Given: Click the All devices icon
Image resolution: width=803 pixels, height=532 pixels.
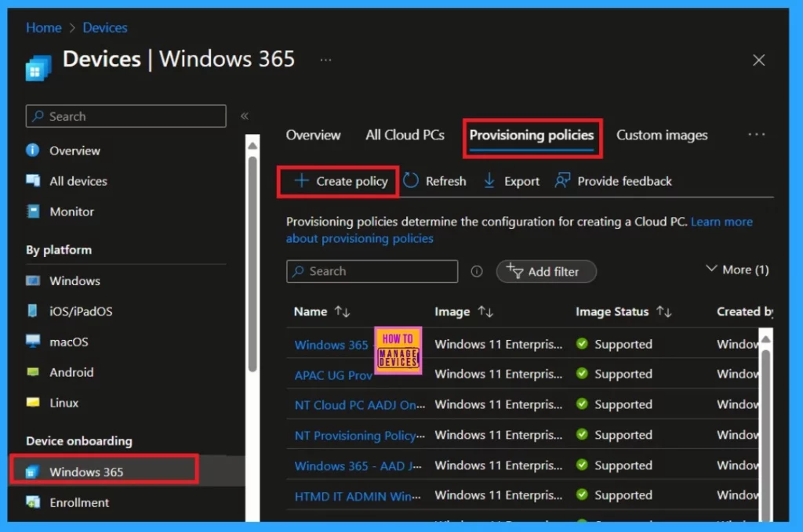Looking at the screenshot, I should point(33,180).
